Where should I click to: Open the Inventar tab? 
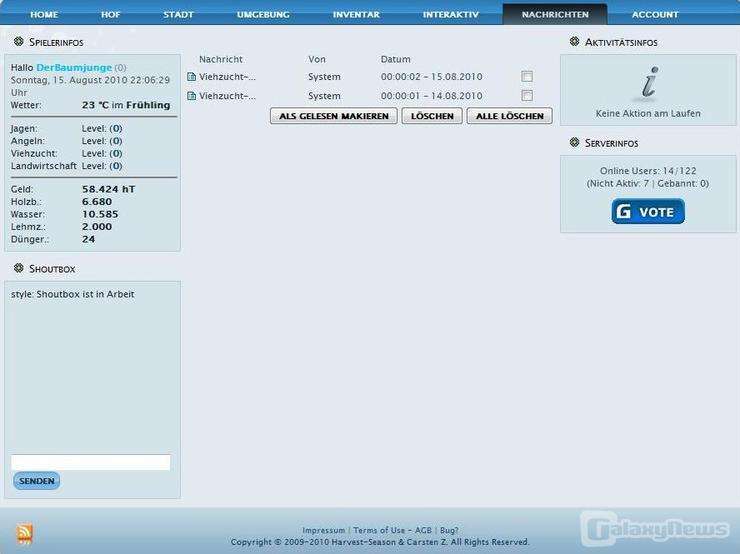356,15
